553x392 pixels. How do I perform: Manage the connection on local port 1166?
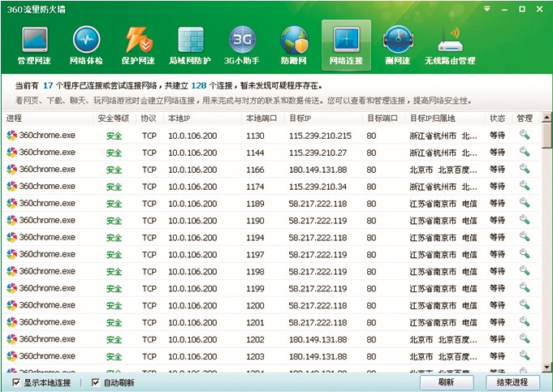525,169
